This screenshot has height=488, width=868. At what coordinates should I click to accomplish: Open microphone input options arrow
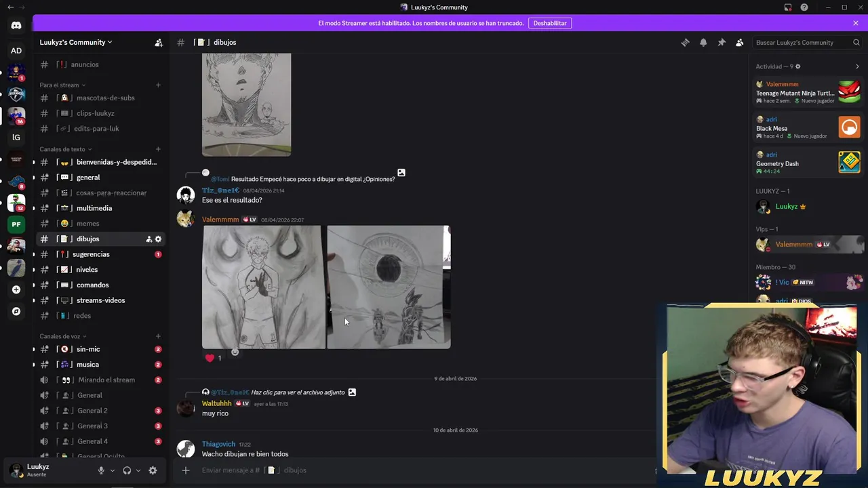113,470
